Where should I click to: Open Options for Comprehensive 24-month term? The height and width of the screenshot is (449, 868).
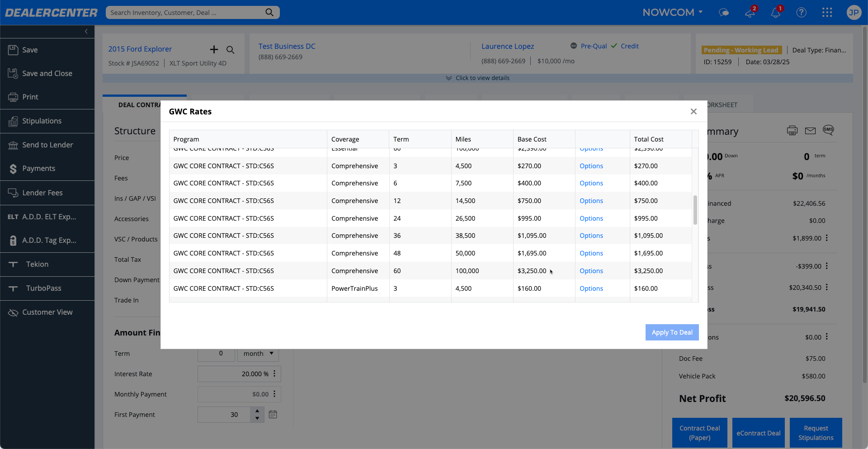coord(591,218)
